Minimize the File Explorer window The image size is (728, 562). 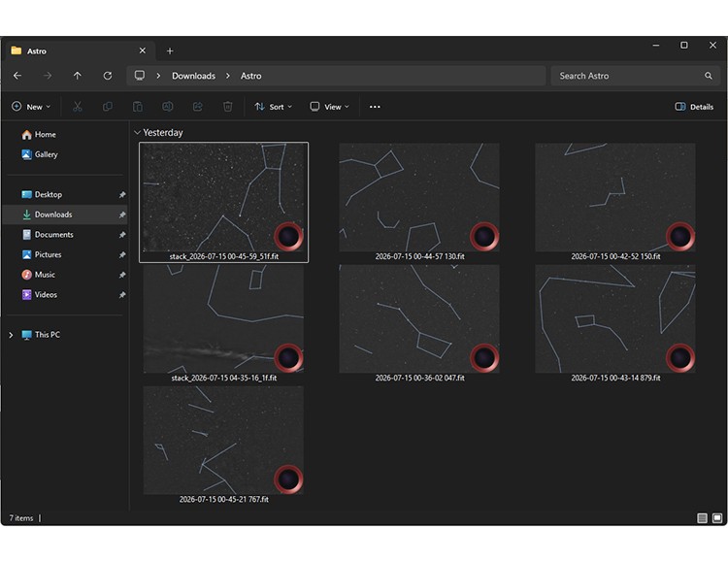click(x=656, y=45)
